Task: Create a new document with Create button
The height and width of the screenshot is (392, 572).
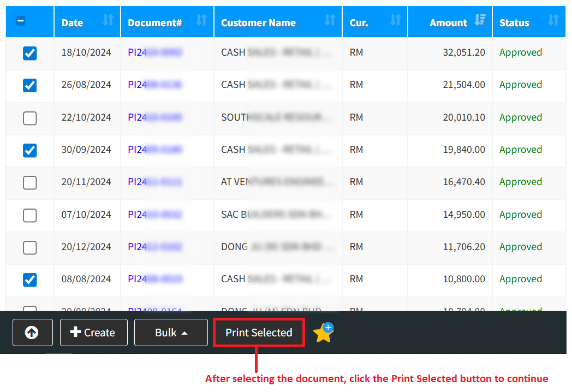Action: 93,332
